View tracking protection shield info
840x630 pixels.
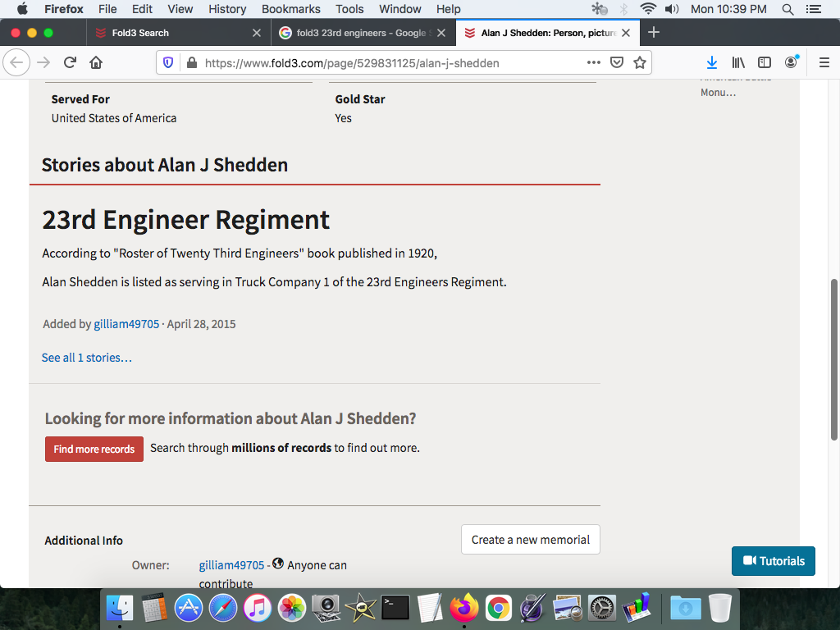tap(168, 62)
